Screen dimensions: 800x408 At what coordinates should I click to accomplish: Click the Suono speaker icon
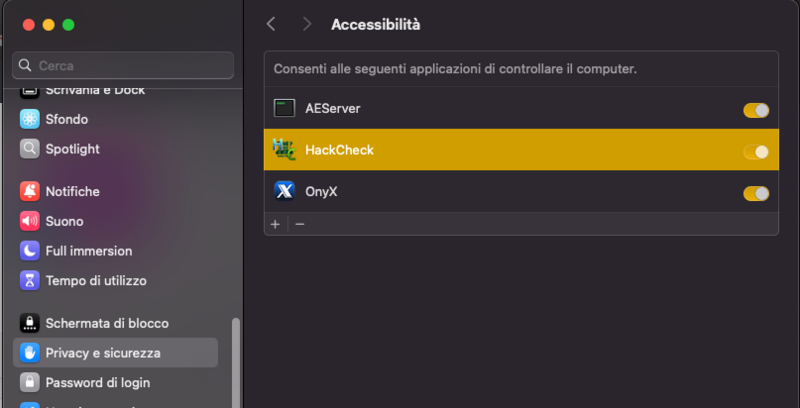[29, 221]
